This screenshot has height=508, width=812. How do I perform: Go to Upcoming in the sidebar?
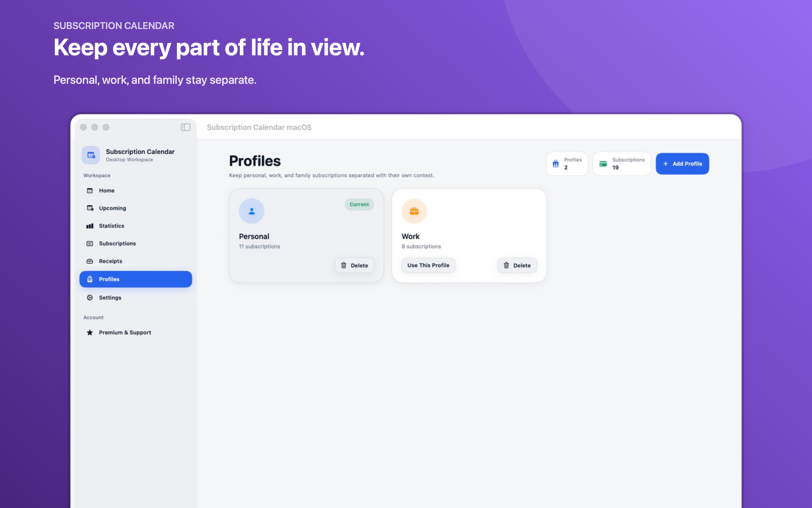click(x=136, y=208)
